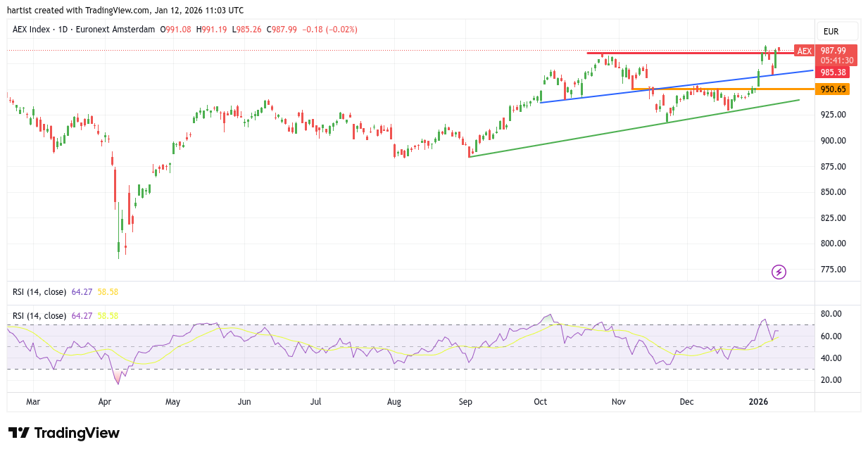Screen dimensions: 868x454
Task: Click the red AEX price tag
Action: pos(804,51)
